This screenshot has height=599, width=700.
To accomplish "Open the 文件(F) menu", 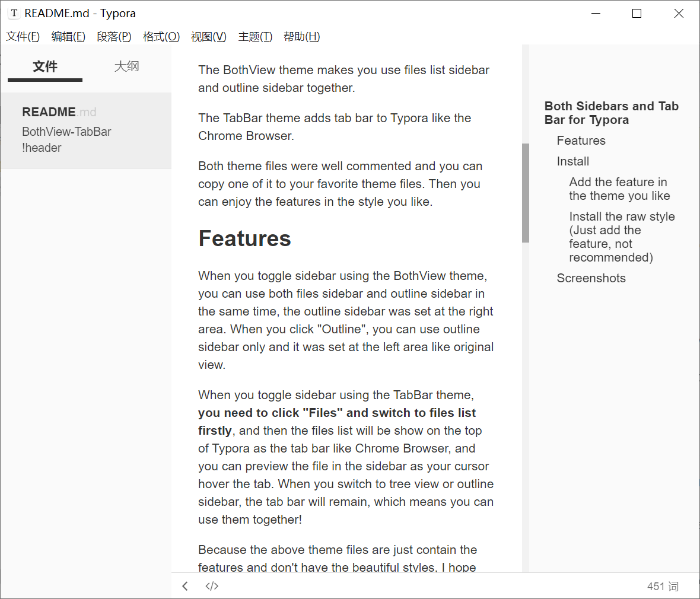I will [x=23, y=37].
